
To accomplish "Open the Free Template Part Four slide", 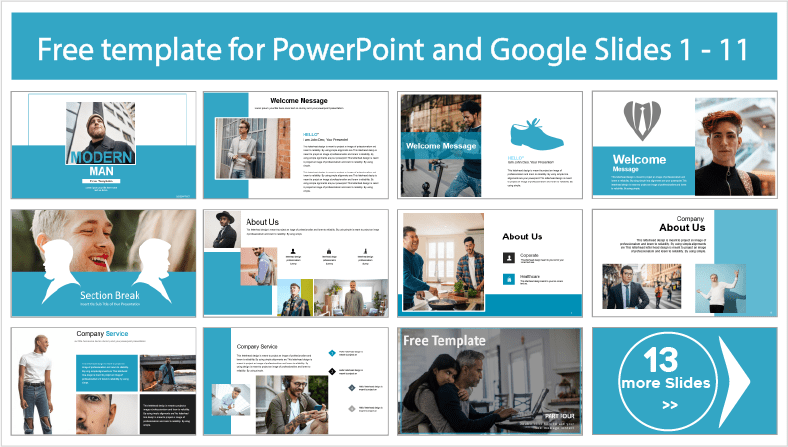I will pos(490,382).
